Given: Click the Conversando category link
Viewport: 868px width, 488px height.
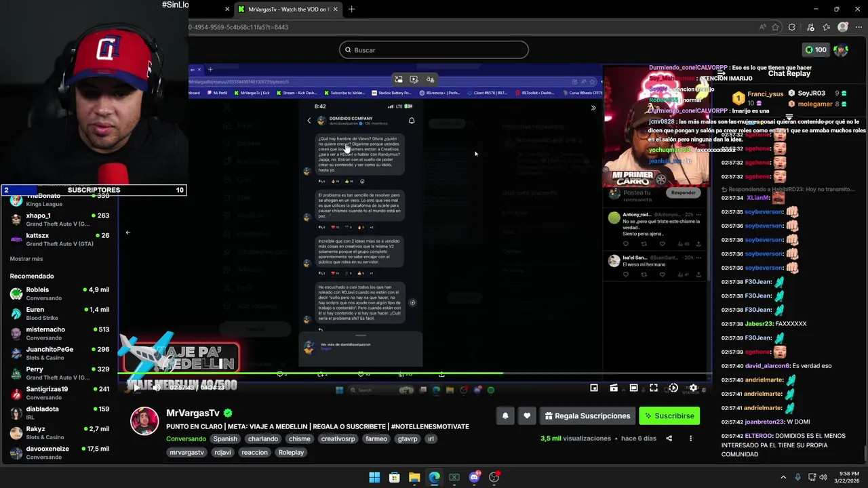Looking at the screenshot, I should pyautogui.click(x=186, y=439).
